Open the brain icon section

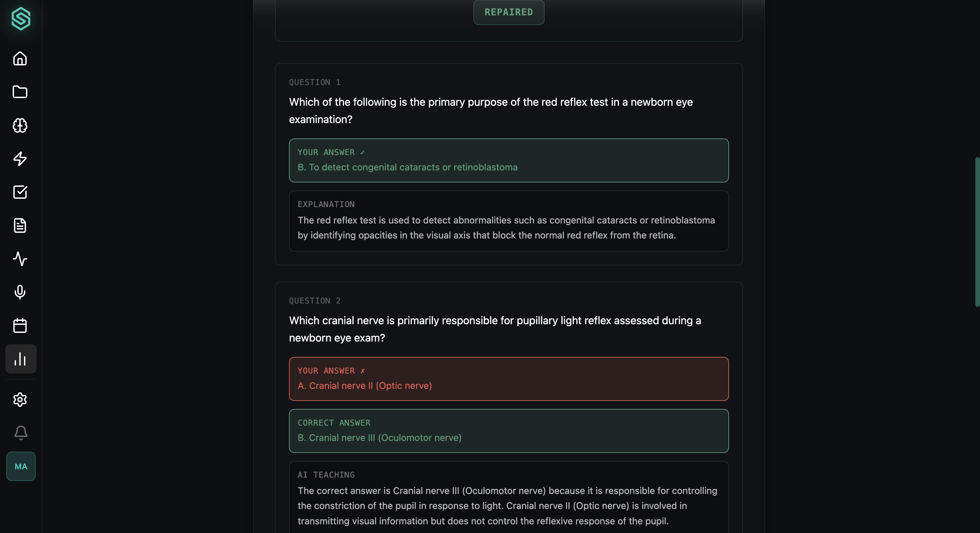[20, 125]
